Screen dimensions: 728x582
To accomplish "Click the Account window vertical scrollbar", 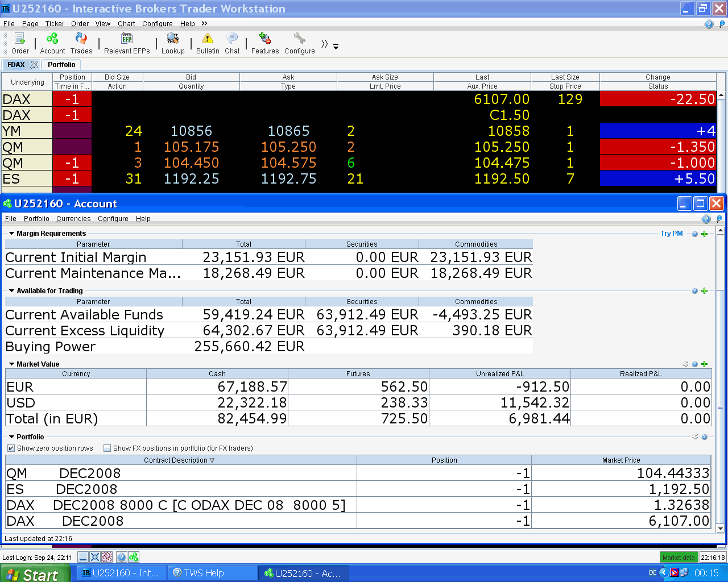I will [720, 379].
